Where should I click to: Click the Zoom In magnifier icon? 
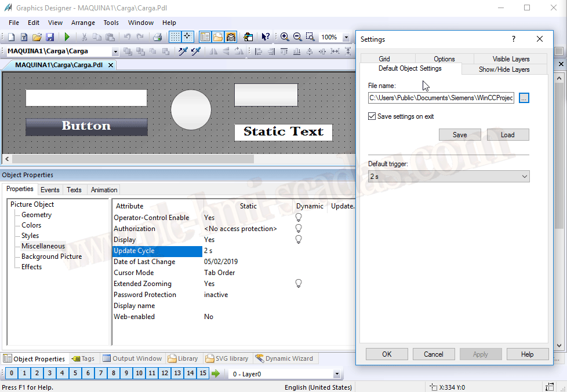285,37
